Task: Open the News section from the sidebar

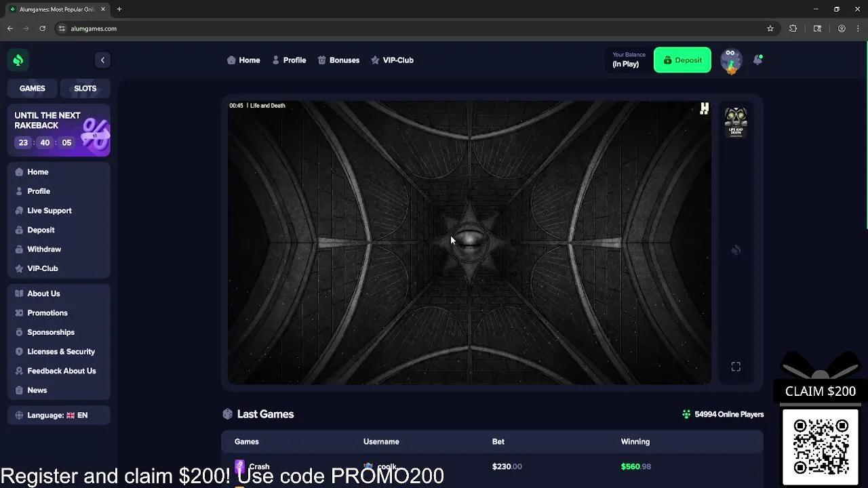Action: pos(37,390)
